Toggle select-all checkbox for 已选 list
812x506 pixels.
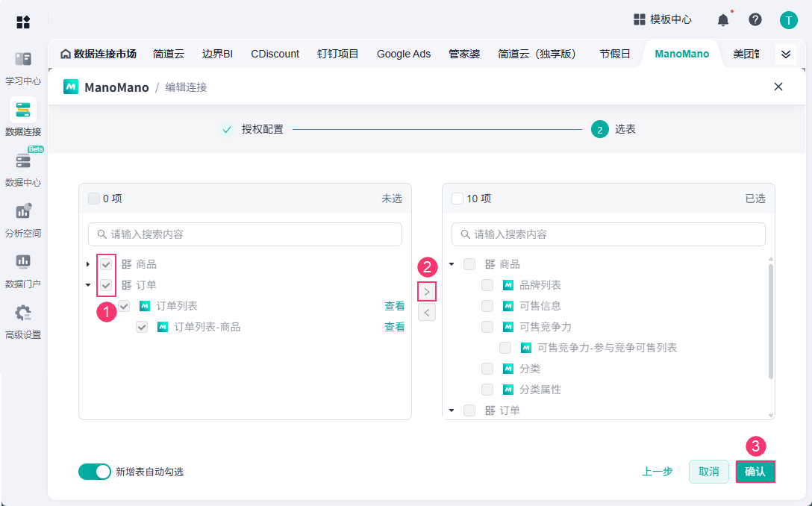pyautogui.click(x=457, y=199)
